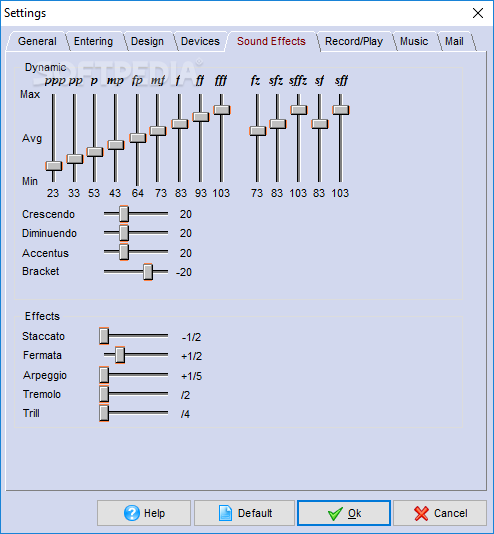Click the Fermata value +1/2
Screen dimensions: 494x534
point(191,356)
